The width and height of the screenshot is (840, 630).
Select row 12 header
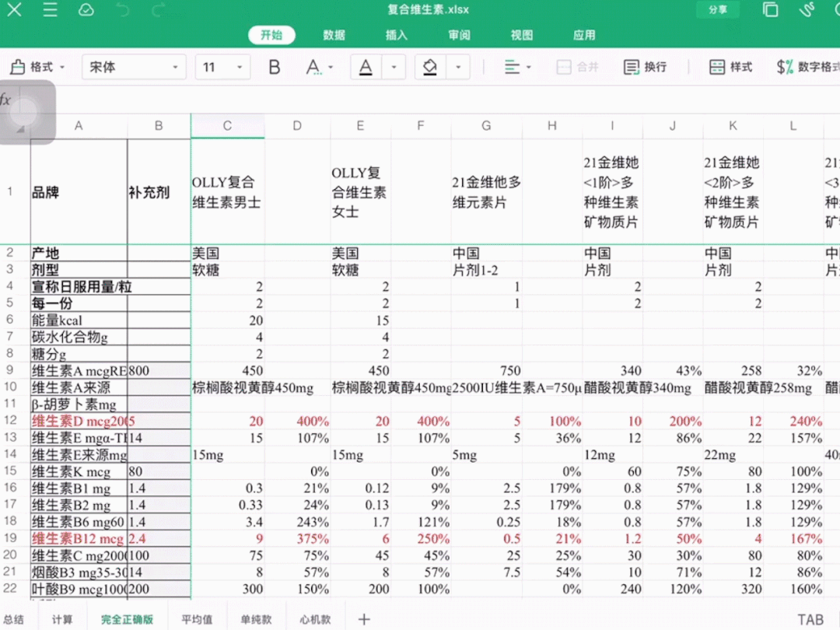tap(10, 421)
